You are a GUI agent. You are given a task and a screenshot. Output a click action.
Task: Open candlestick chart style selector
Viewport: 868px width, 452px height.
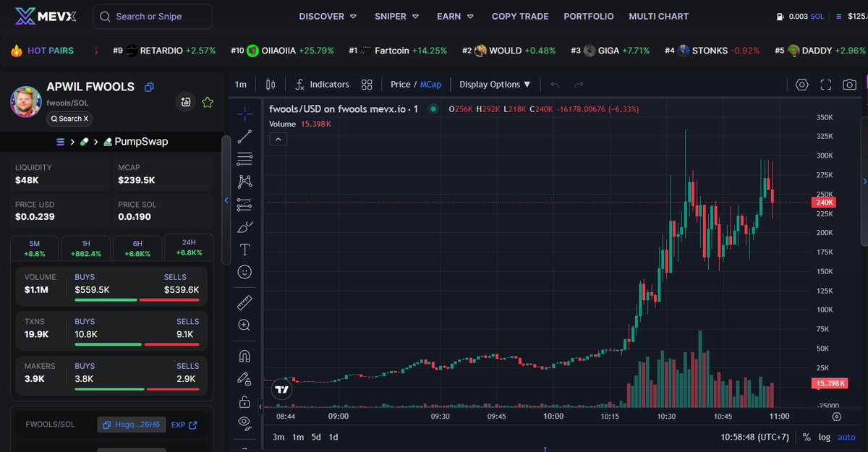(x=271, y=85)
